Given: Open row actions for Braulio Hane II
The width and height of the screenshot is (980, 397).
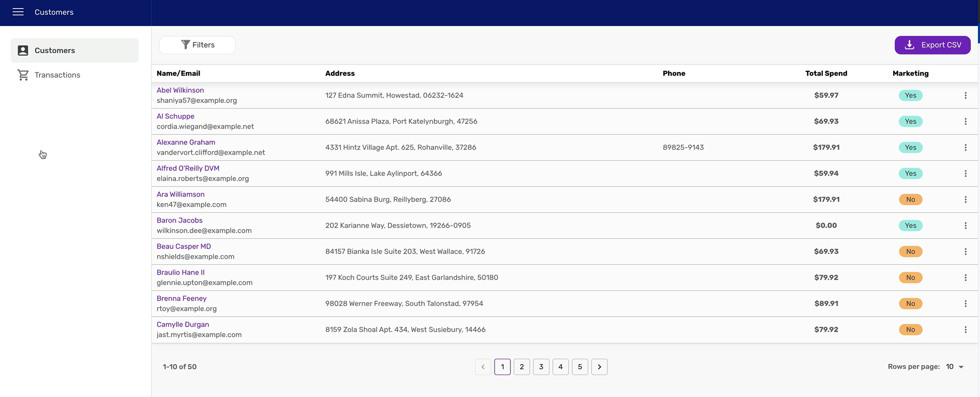Looking at the screenshot, I should (x=965, y=278).
